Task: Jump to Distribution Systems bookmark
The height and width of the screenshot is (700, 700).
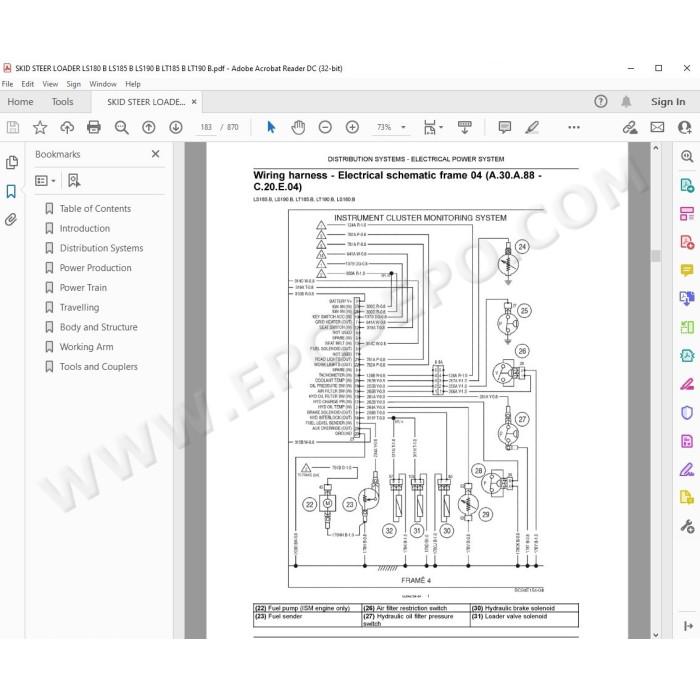Action: pyautogui.click(x=101, y=248)
